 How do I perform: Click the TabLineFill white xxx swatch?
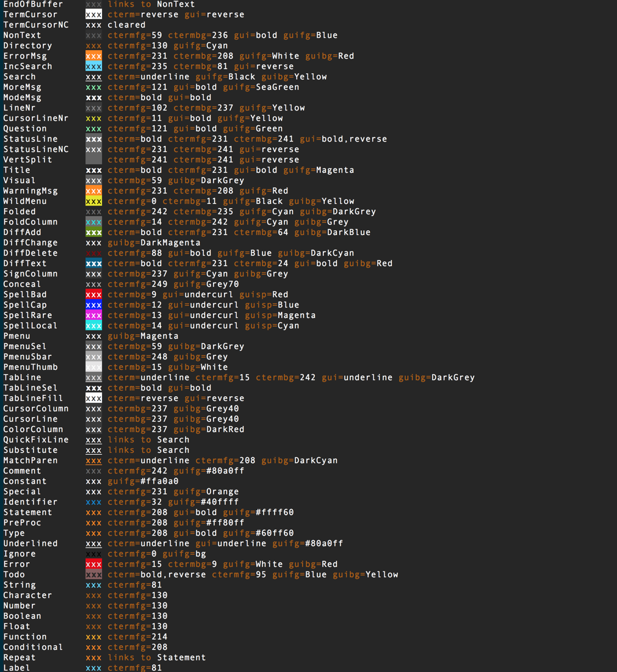tap(94, 398)
